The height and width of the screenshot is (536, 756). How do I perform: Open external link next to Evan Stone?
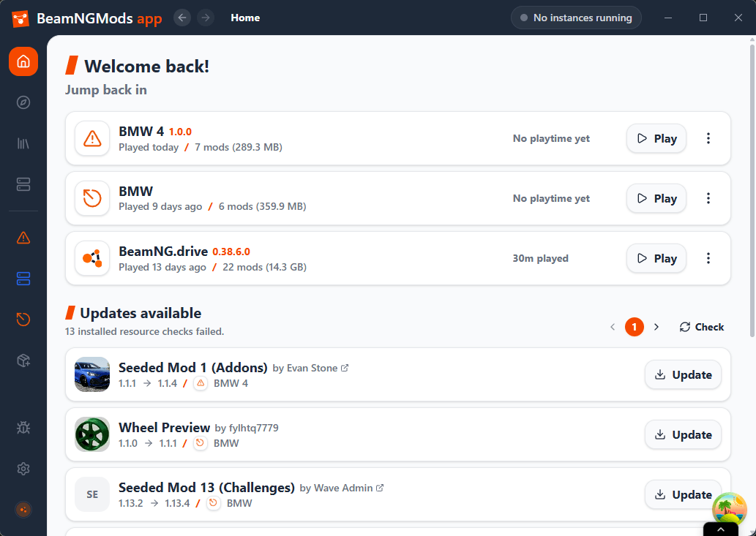tap(345, 368)
